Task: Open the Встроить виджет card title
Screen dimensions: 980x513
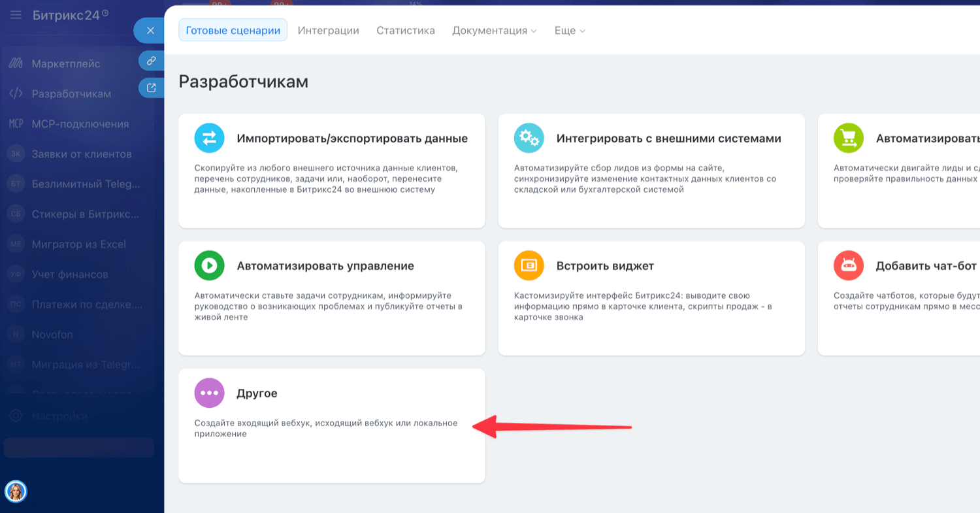Action: 605,266
